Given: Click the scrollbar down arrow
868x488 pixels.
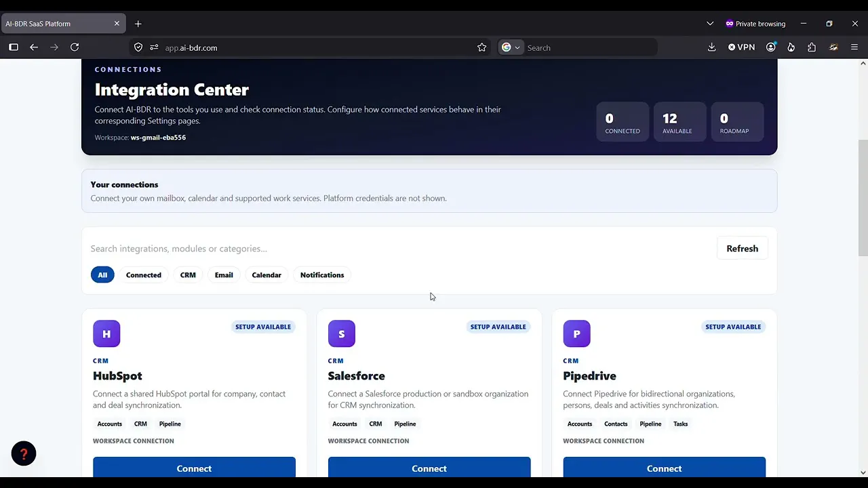Looking at the screenshot, I should pyautogui.click(x=863, y=472).
